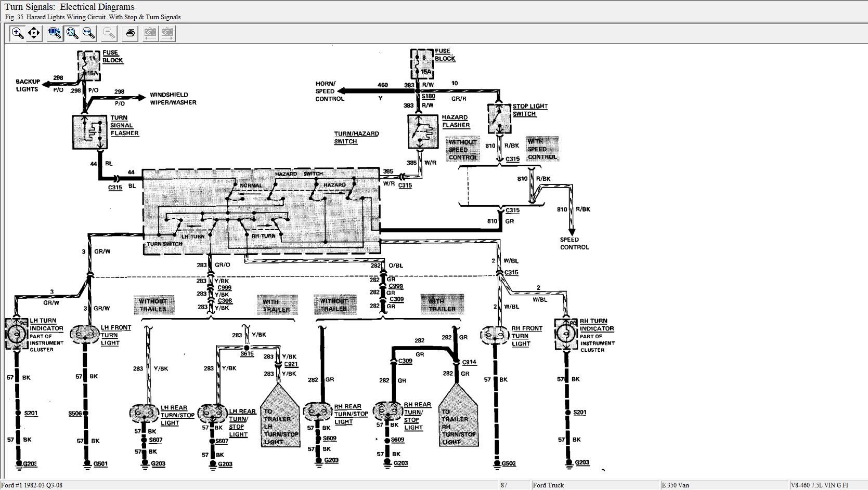Viewport: 868px width, 490px height.
Task: Activate the pan arrows tool
Action: point(34,34)
